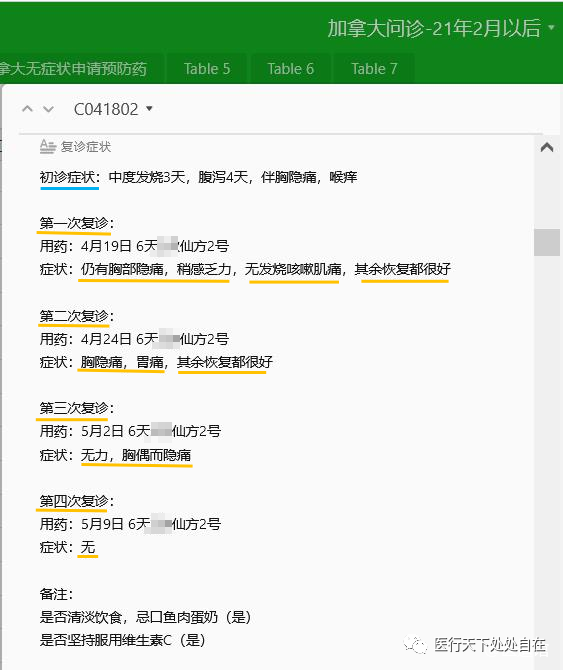Open the C041802 record dropdown arrow

coord(149,109)
